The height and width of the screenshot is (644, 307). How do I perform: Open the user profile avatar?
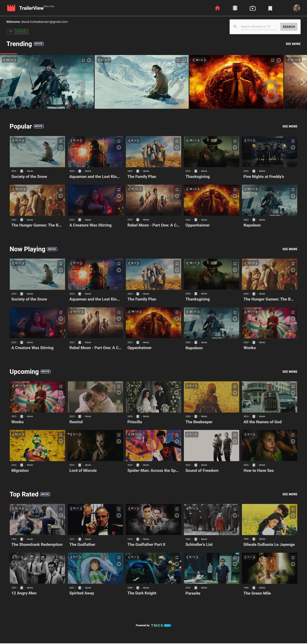(x=296, y=8)
